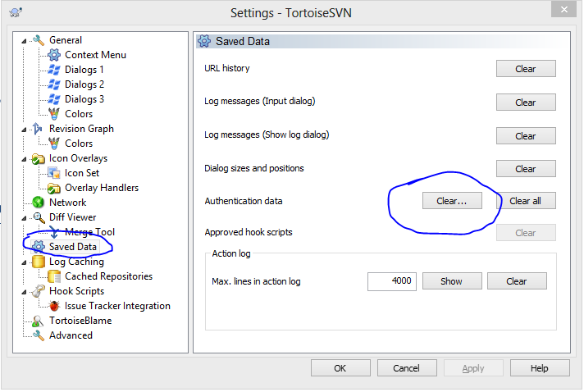Click the TortoiseBlame icon

coord(38,321)
